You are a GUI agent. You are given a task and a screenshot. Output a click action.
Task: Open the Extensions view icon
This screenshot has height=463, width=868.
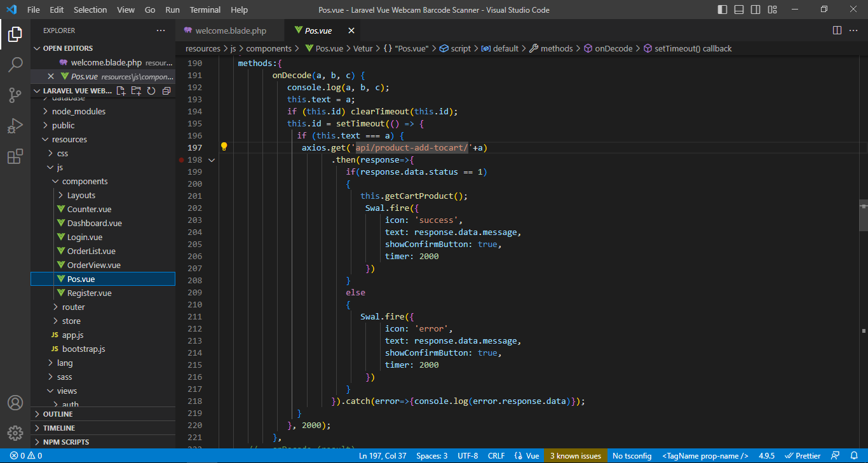coord(15,156)
